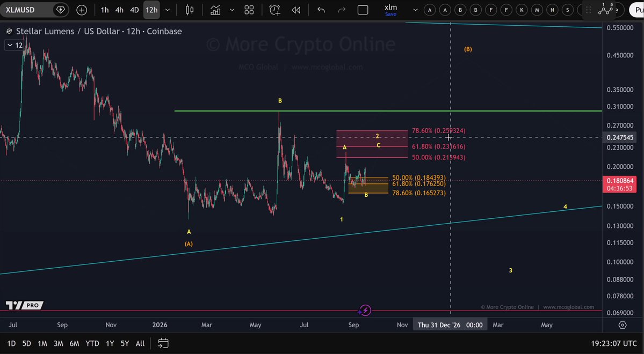Collapse the indicator legend showing 12
The height and width of the screenshot is (354, 644).
pos(14,45)
